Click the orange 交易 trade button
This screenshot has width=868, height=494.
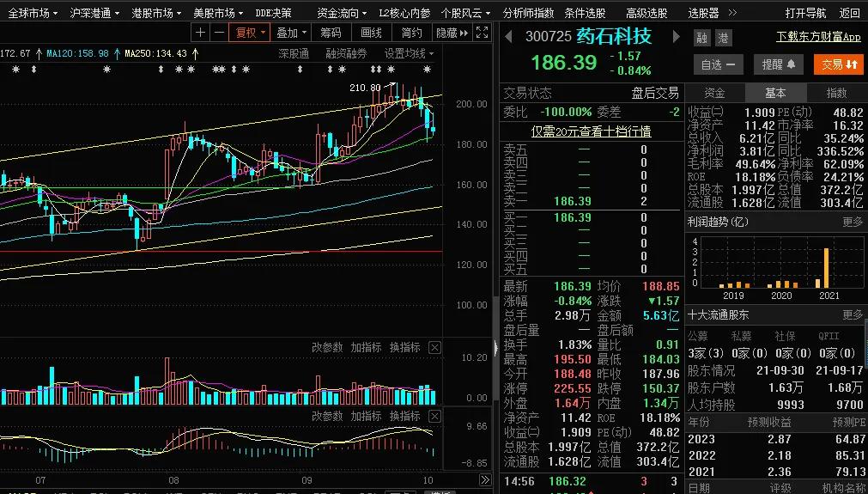coord(839,64)
